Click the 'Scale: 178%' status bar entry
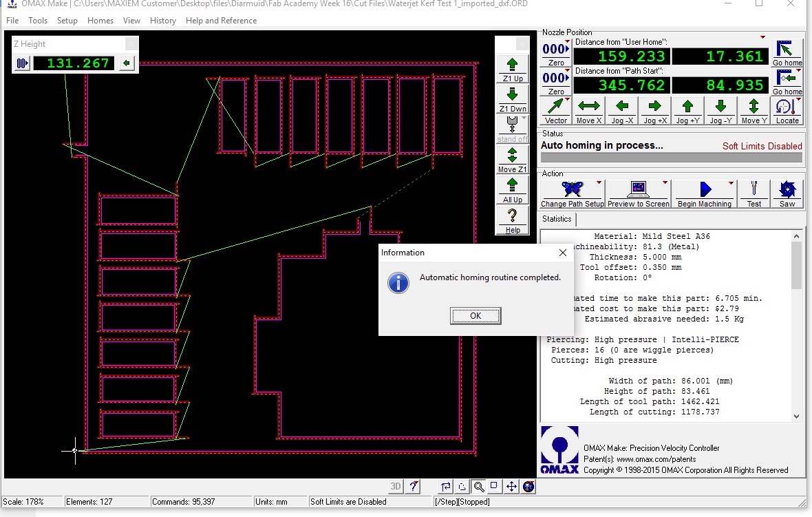The image size is (812, 517). click(x=32, y=501)
